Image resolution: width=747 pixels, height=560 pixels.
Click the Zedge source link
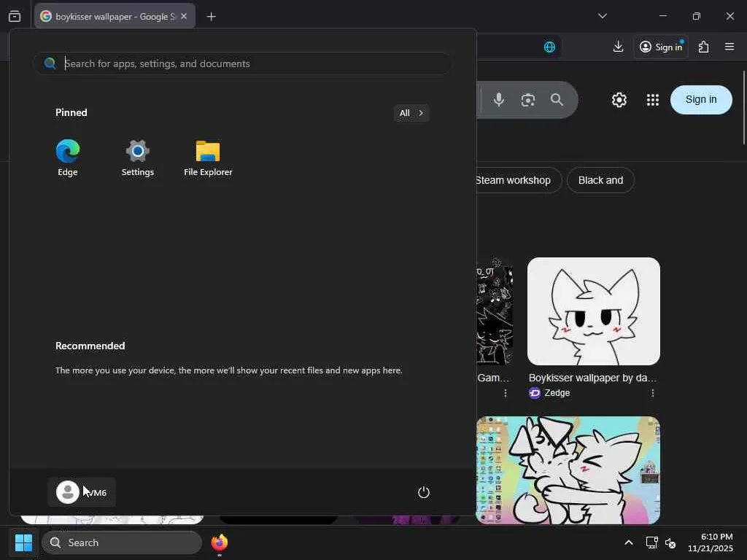550,393
